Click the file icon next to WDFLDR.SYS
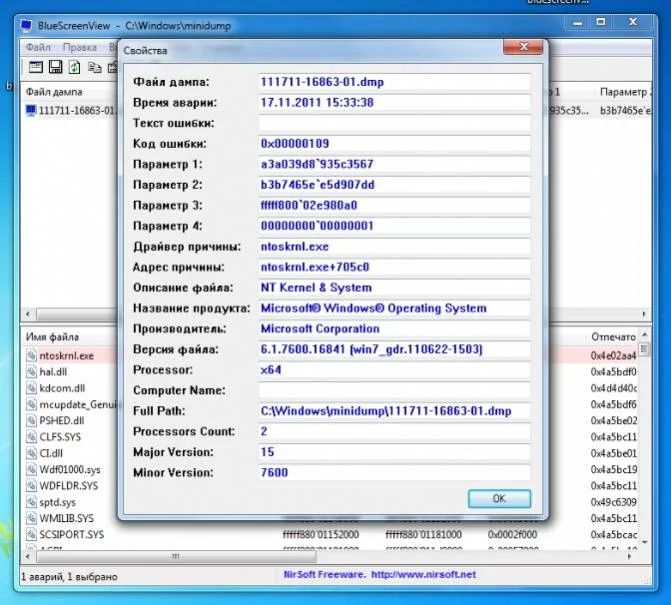This screenshot has height=605, width=671. click(x=31, y=486)
